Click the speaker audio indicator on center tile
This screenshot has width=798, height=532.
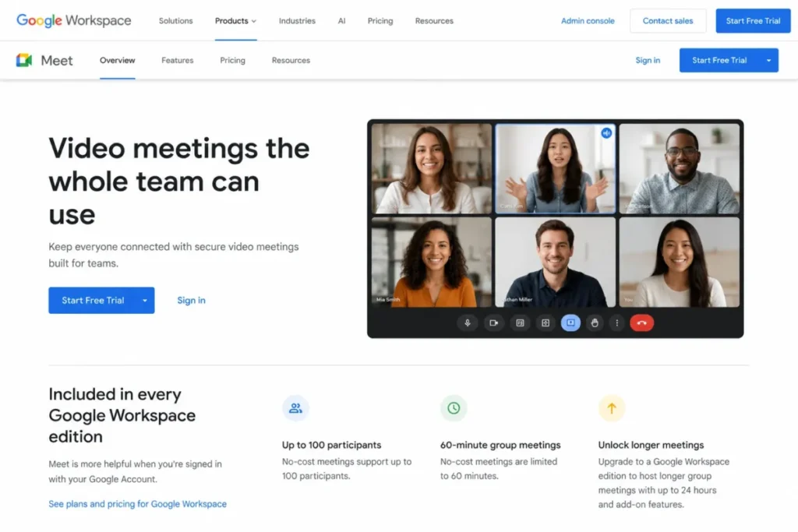tap(606, 132)
